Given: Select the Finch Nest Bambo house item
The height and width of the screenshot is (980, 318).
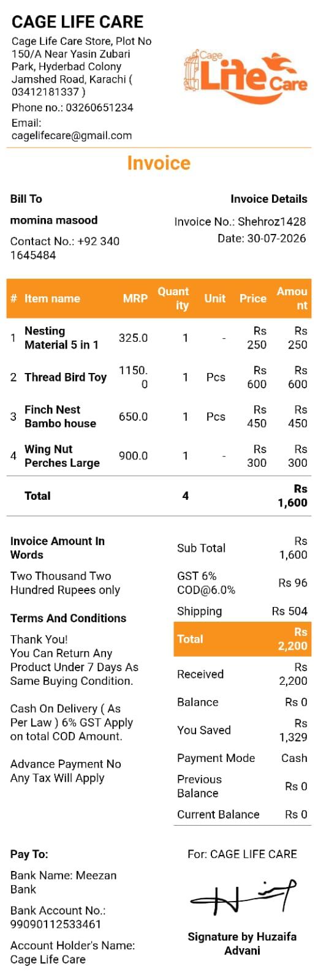Looking at the screenshot, I should click(60, 417).
